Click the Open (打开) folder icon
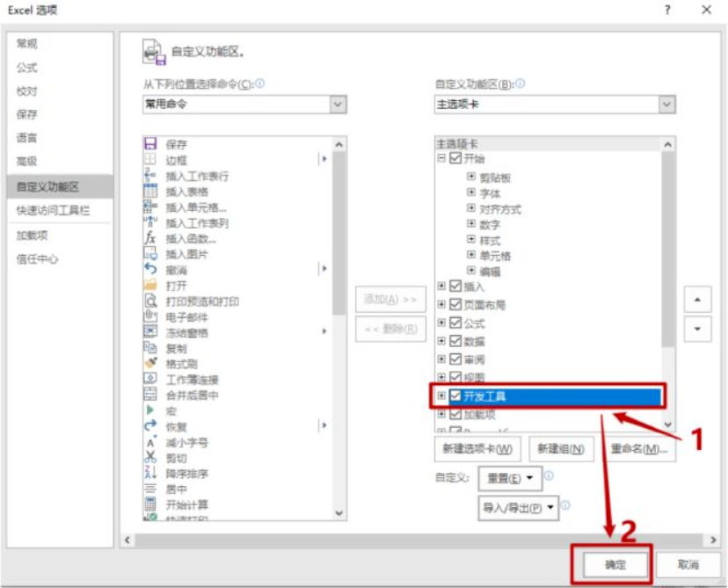Screen dimensions: 728x588 pos(150,285)
